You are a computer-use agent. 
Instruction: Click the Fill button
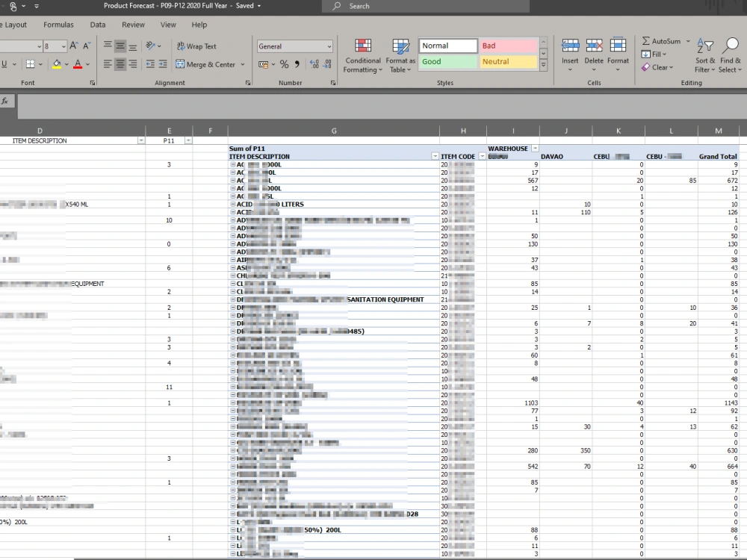(654, 55)
